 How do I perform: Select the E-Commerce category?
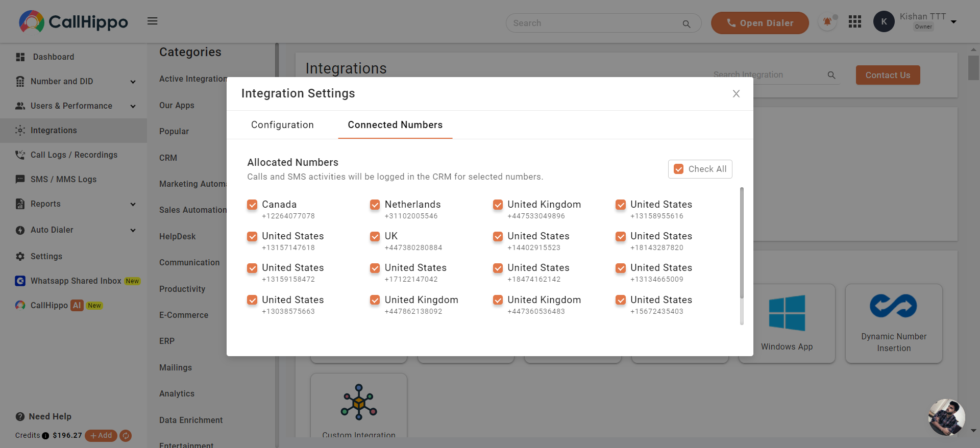tap(184, 315)
